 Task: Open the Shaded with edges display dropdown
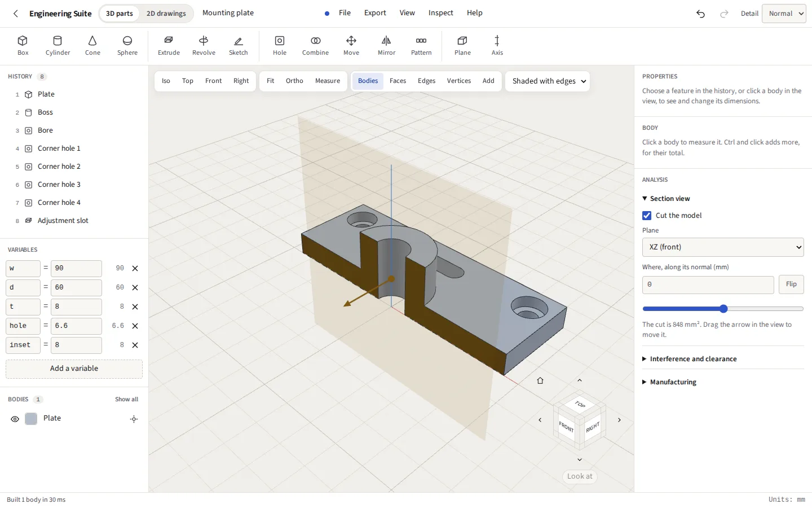[x=548, y=81]
